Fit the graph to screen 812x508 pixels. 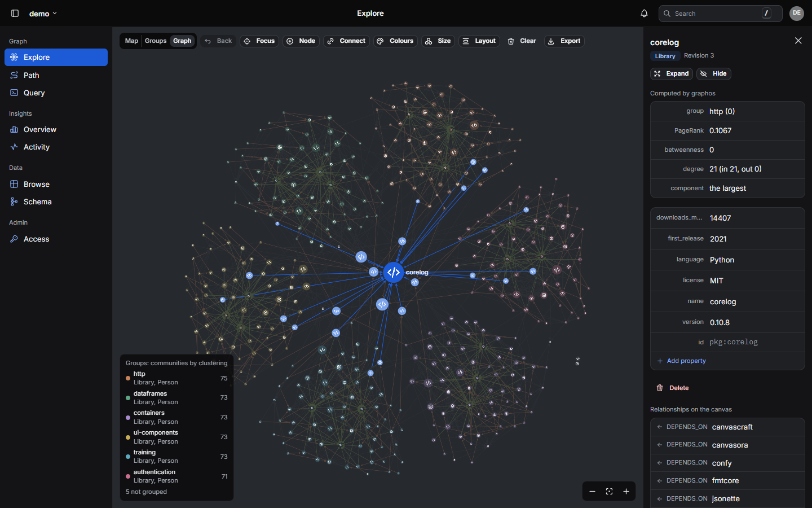click(x=609, y=492)
